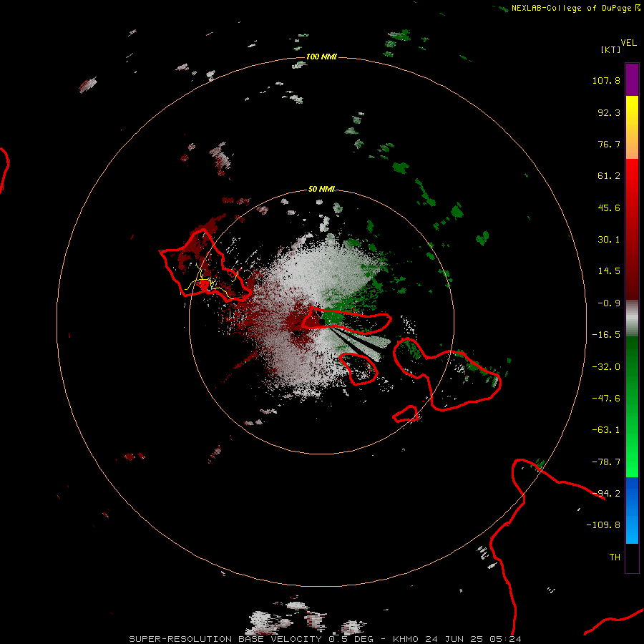This screenshot has width=644, height=644.
Task: Click the 50 NMI range ring label
Action: tap(321, 189)
